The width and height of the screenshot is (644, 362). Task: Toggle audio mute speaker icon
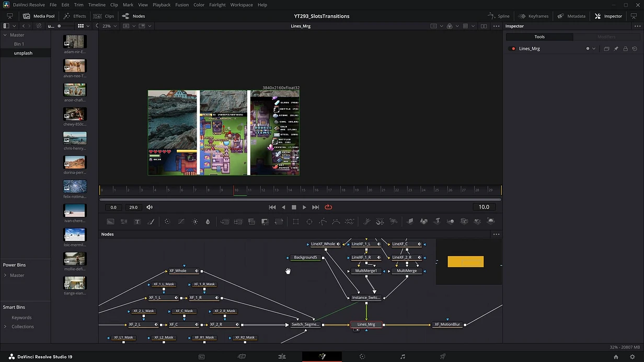pos(149,207)
